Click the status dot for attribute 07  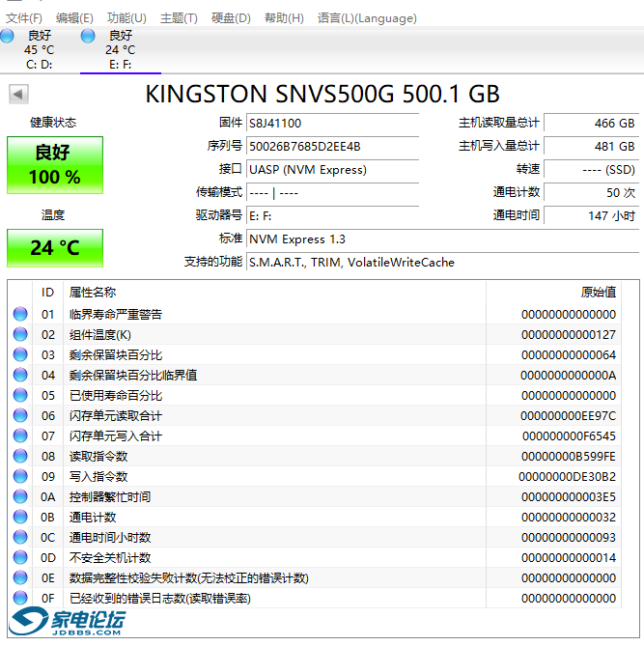(20, 435)
